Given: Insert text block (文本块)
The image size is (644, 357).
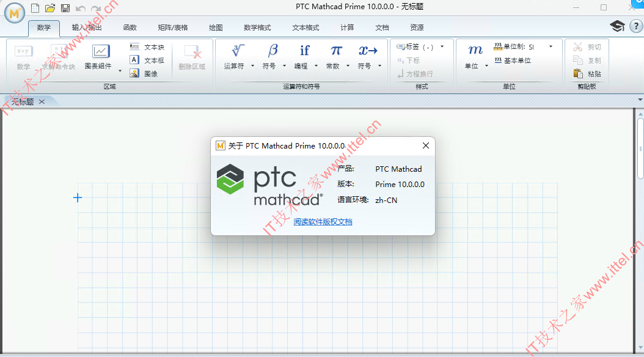Looking at the screenshot, I should click(x=147, y=47).
